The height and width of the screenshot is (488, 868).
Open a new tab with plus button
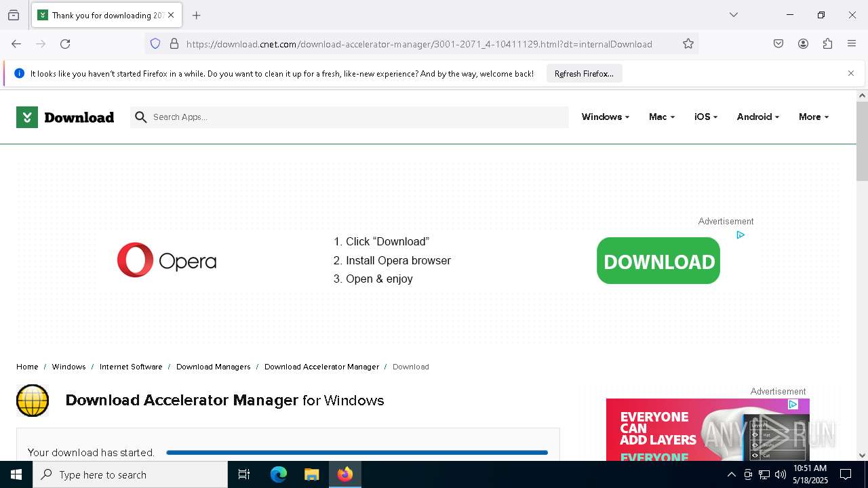197,15
